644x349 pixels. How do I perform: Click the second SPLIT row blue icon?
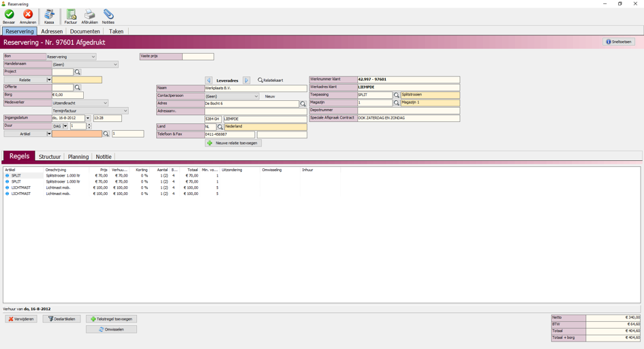click(x=7, y=181)
